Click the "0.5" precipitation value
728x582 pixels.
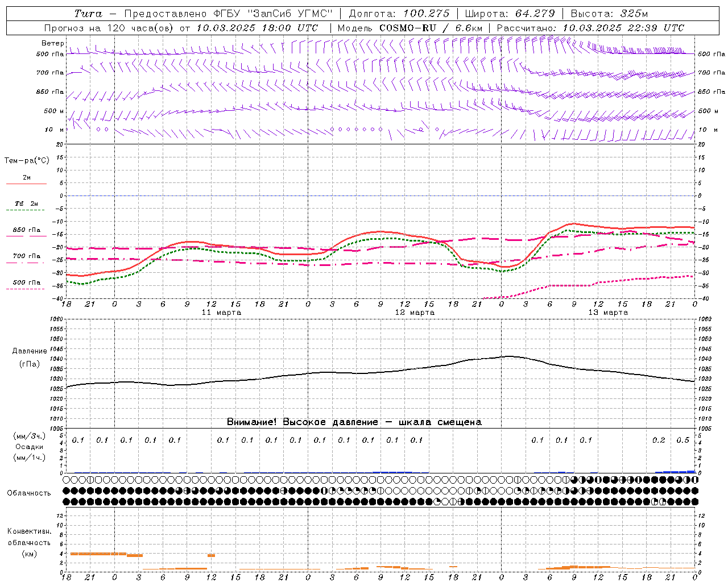tap(682, 440)
